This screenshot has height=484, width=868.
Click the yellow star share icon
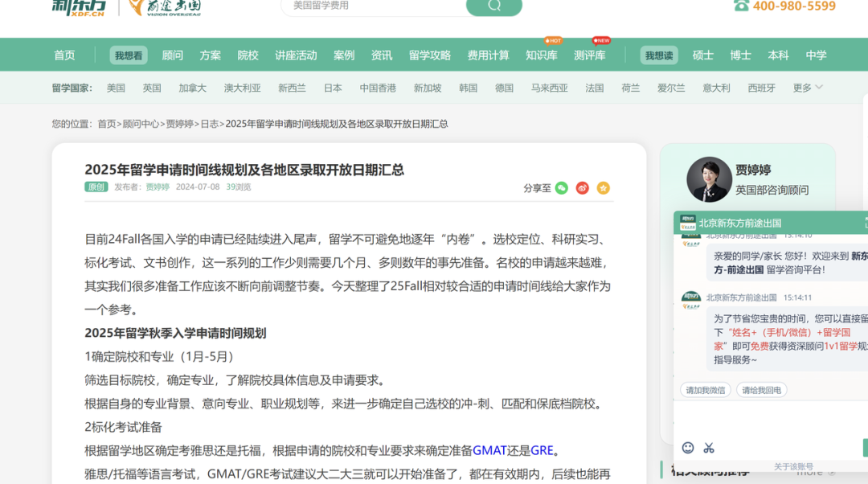coord(603,187)
